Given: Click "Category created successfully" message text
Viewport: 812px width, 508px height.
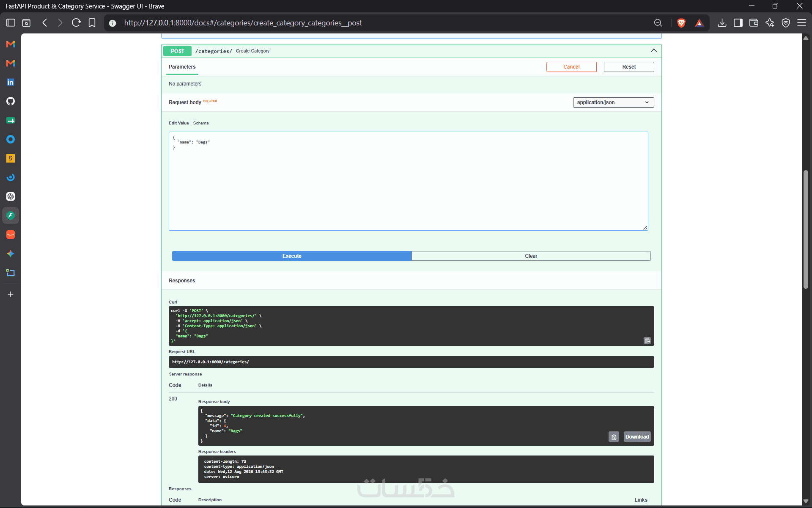Looking at the screenshot, I should (267, 416).
